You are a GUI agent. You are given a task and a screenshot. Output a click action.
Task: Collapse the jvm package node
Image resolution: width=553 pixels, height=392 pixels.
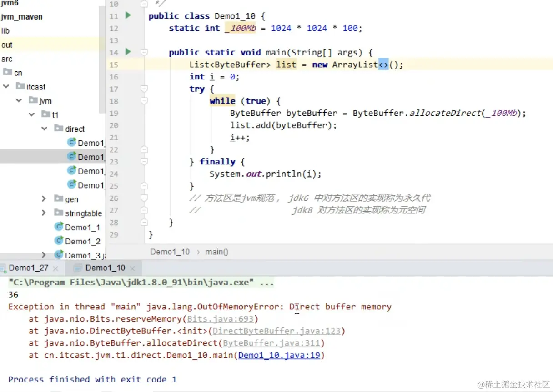tap(19, 100)
